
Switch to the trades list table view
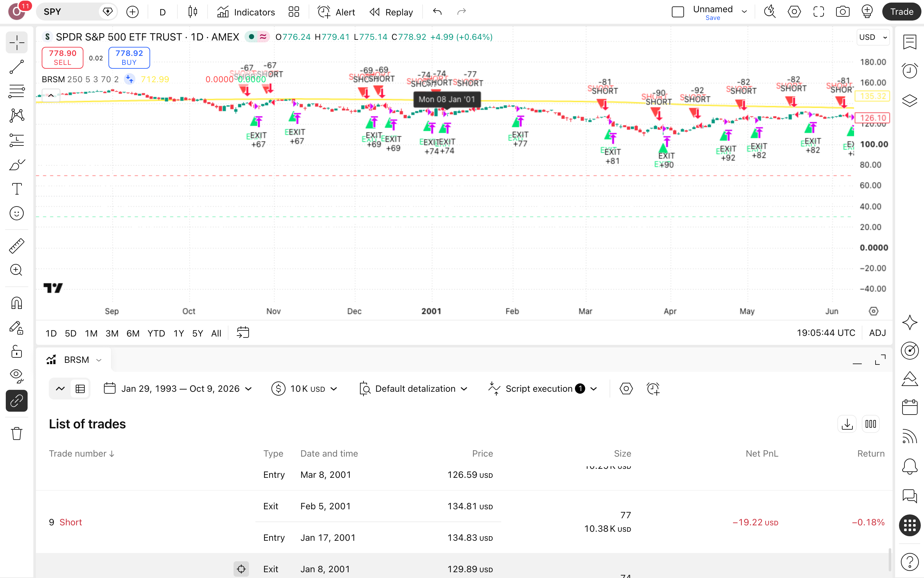[80, 389]
